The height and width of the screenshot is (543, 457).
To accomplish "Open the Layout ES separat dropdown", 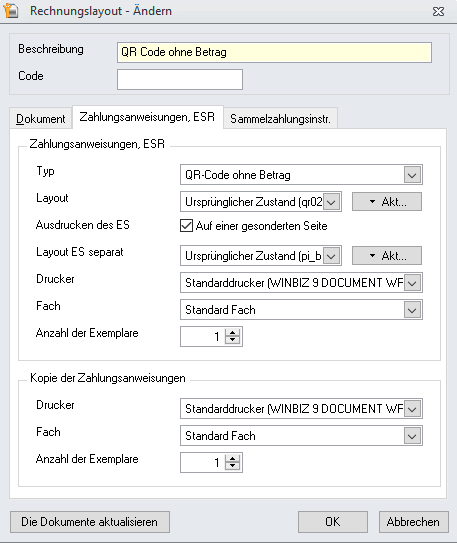I will click(x=331, y=256).
